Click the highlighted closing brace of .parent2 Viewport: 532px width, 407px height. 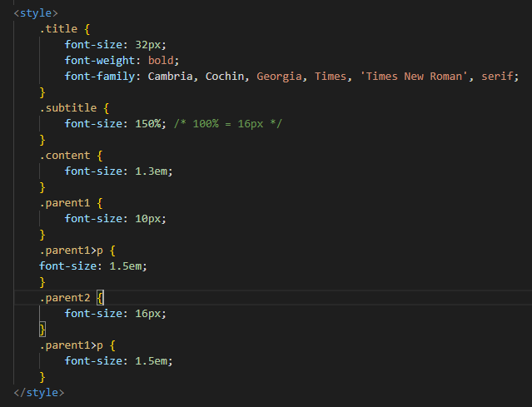pyautogui.click(x=42, y=330)
